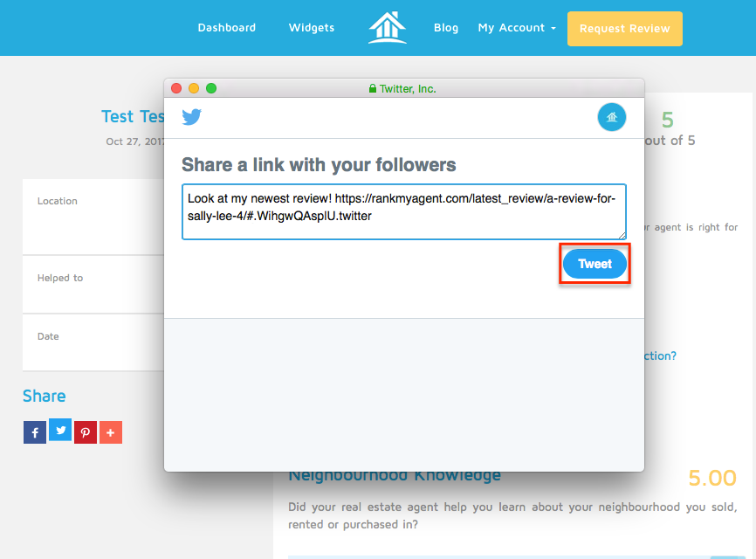Open more sharing options plus icon
Viewport: 756px width, 559px height.
(111, 432)
